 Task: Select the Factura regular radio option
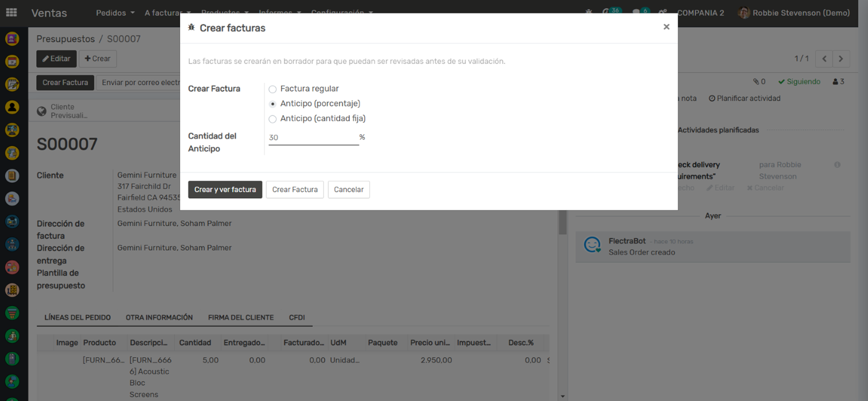[273, 89]
